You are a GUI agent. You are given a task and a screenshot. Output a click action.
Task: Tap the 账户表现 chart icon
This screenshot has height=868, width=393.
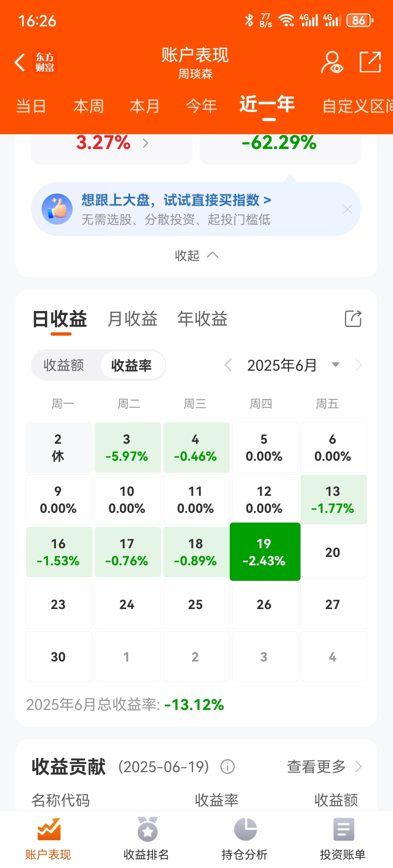coord(49,829)
